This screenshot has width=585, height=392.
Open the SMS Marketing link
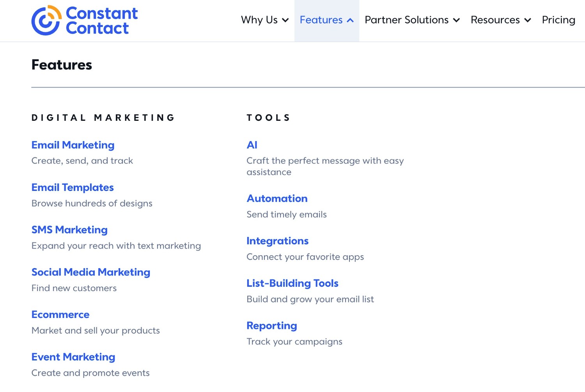tap(69, 230)
